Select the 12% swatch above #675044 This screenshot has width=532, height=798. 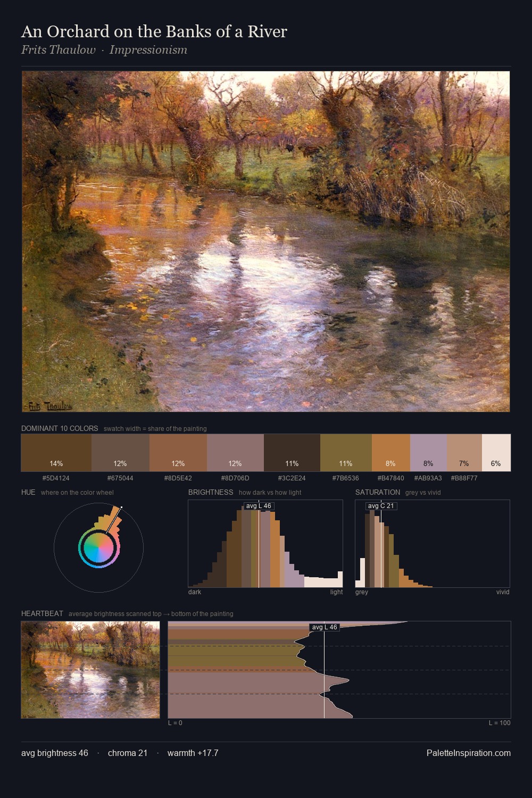pyautogui.click(x=120, y=453)
